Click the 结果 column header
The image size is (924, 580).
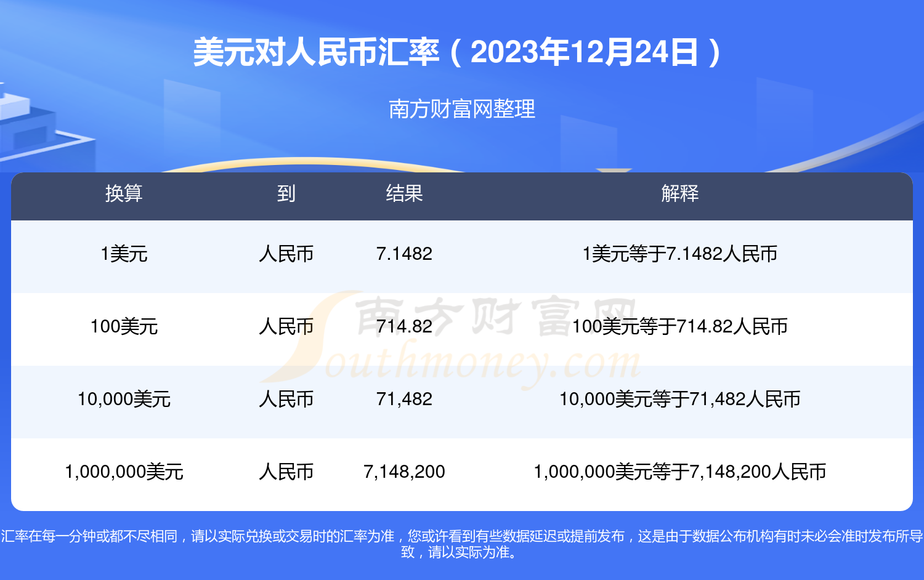[404, 193]
